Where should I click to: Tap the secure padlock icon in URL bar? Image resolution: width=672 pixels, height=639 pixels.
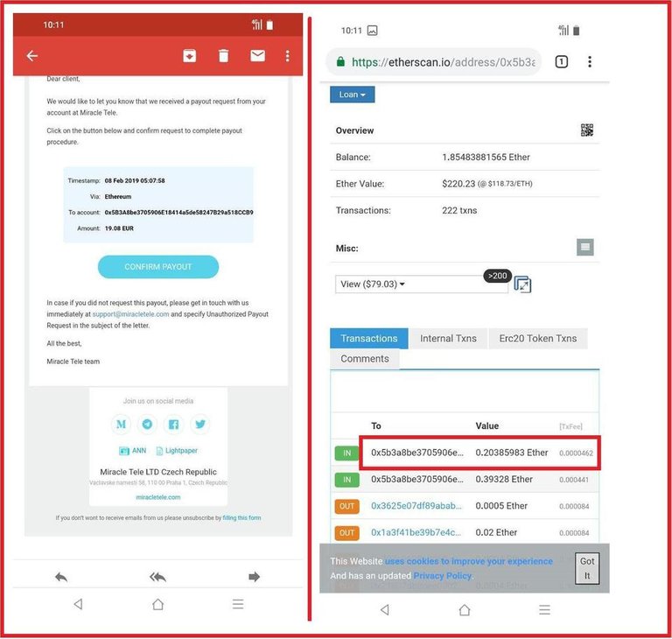click(340, 62)
